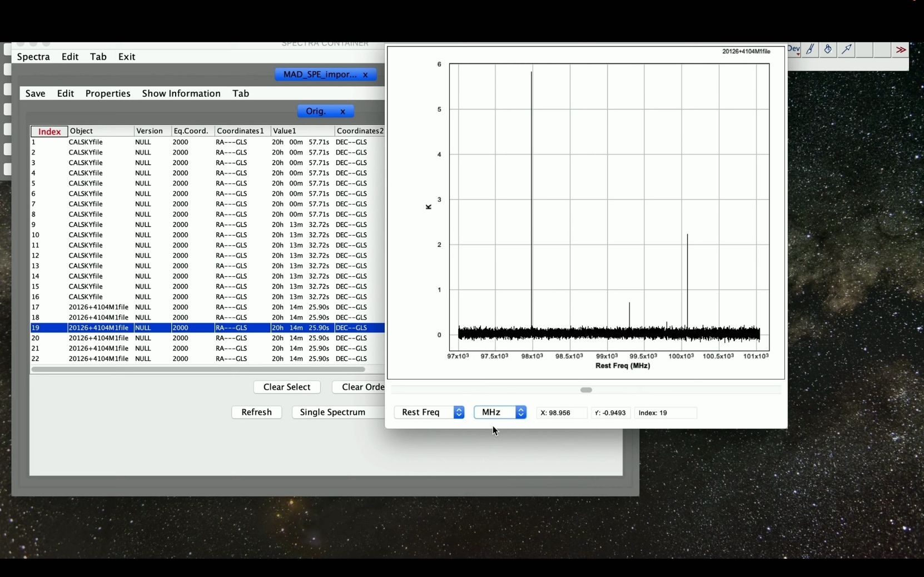
Task: Sort table by Object column header
Action: tap(101, 131)
